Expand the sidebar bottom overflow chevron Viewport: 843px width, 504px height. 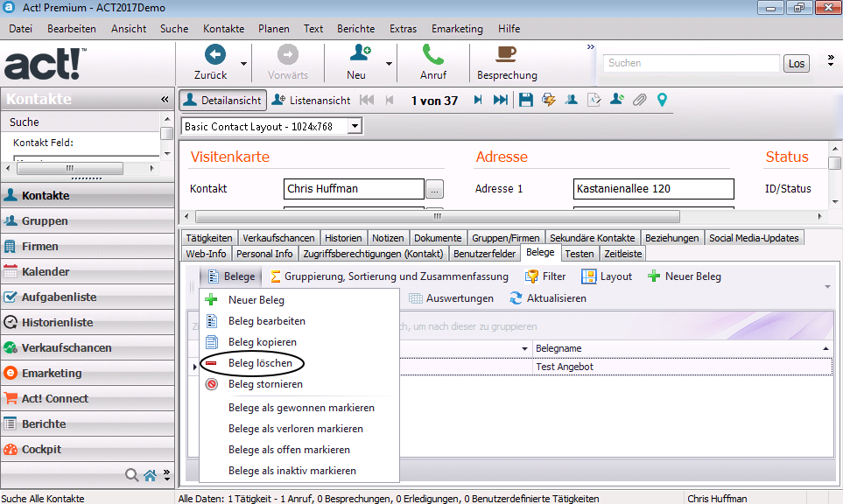[x=166, y=475]
